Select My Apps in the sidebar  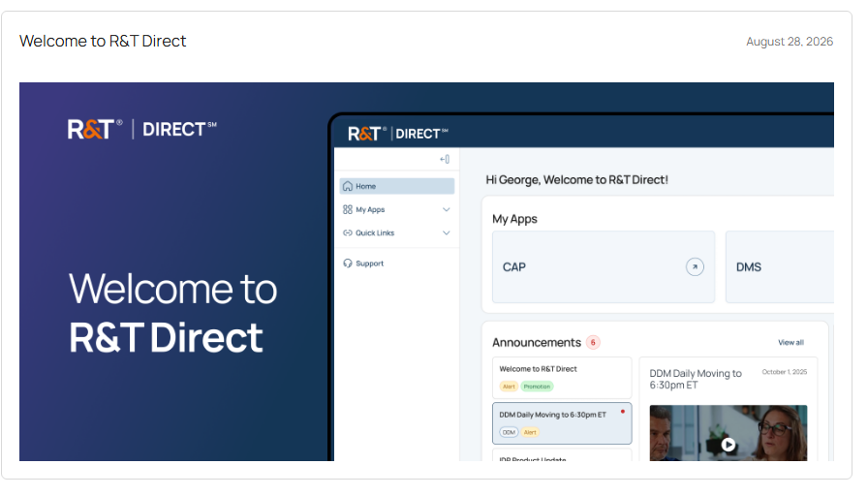(x=397, y=210)
